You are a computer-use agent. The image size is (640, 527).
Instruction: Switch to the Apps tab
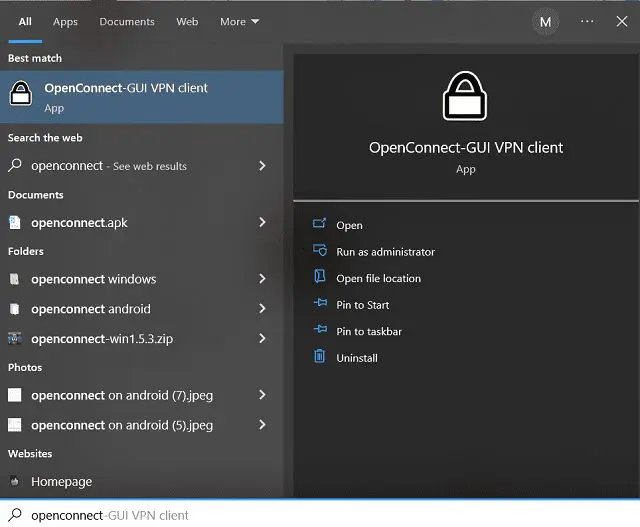(x=65, y=21)
